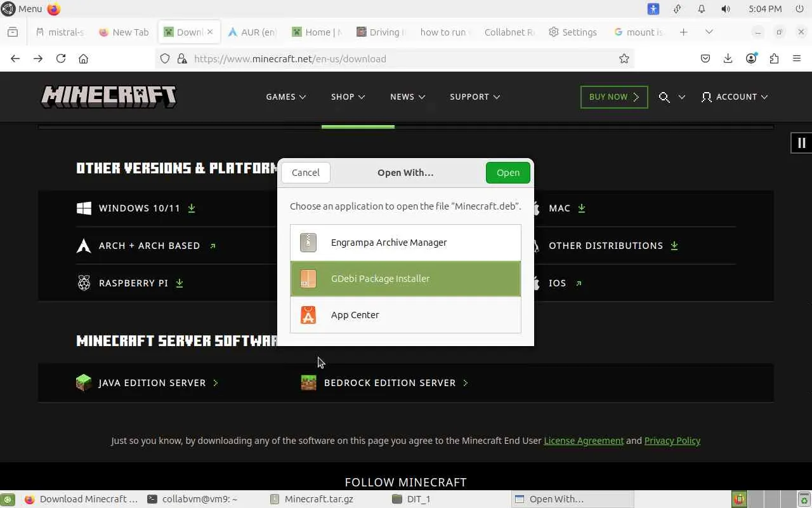Viewport: 812px width, 508px height.
Task: Open the notifications bell in the top panel
Action: click(x=702, y=9)
